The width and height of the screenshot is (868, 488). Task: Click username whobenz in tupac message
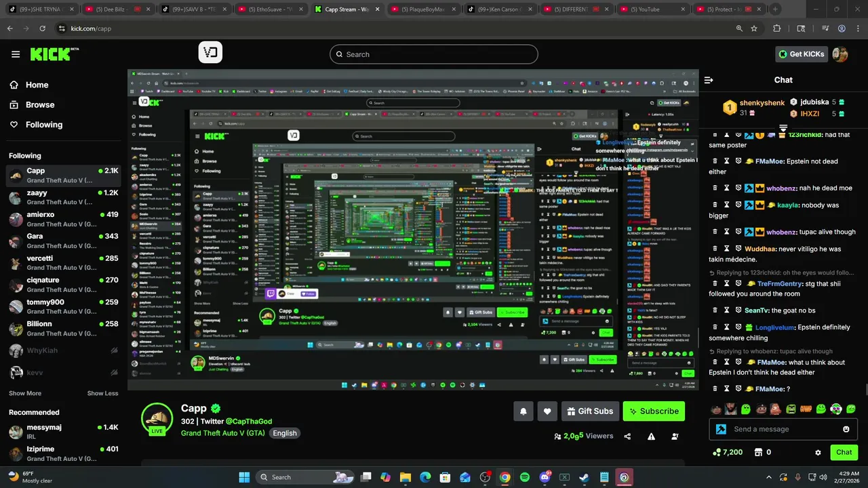(x=781, y=232)
